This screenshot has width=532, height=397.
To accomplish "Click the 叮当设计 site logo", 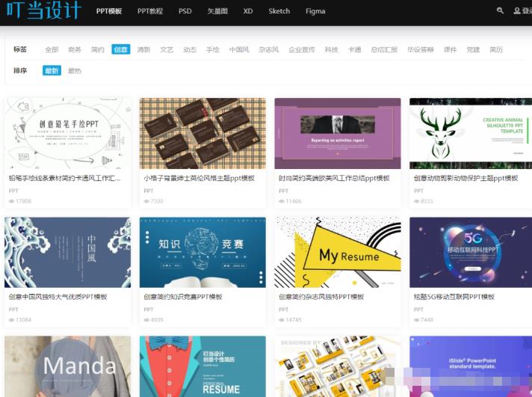I will pos(44,11).
